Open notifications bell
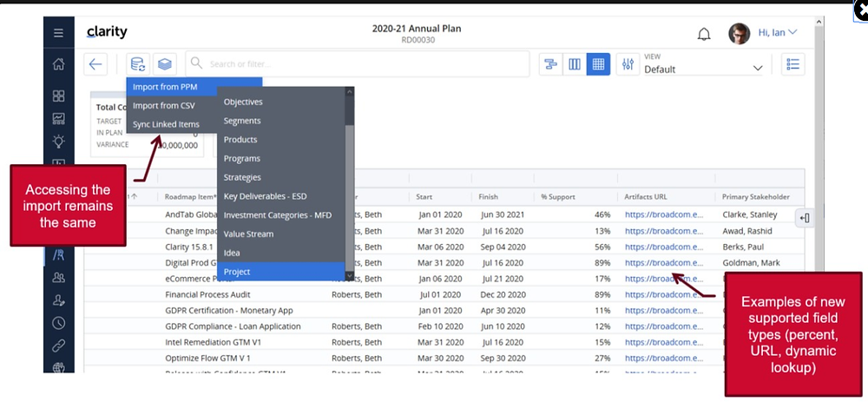Screen dimensions: 868x402 click(x=704, y=34)
